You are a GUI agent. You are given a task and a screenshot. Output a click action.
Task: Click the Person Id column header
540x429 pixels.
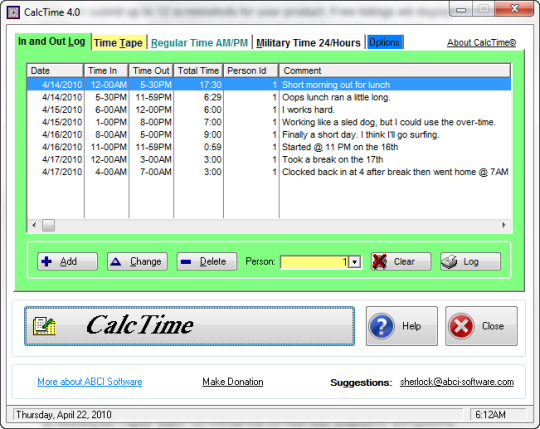coord(251,71)
